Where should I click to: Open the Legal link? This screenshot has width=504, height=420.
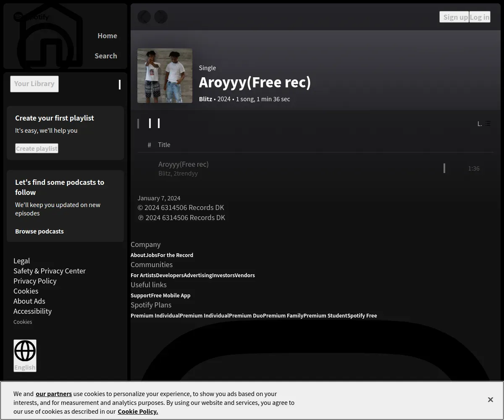21,261
